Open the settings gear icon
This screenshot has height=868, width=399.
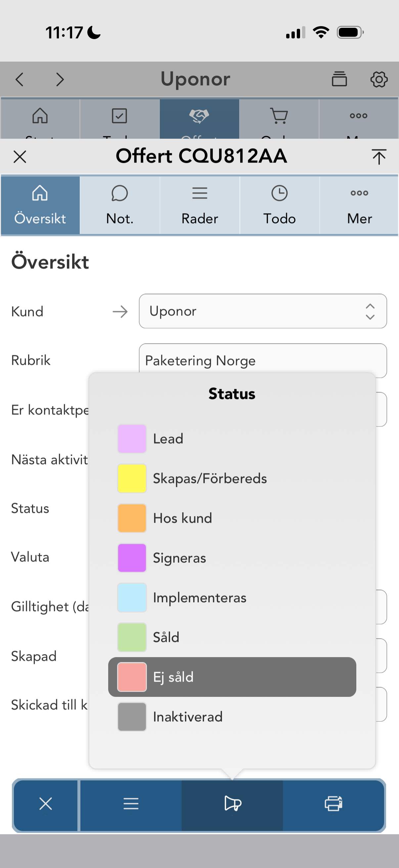379,79
